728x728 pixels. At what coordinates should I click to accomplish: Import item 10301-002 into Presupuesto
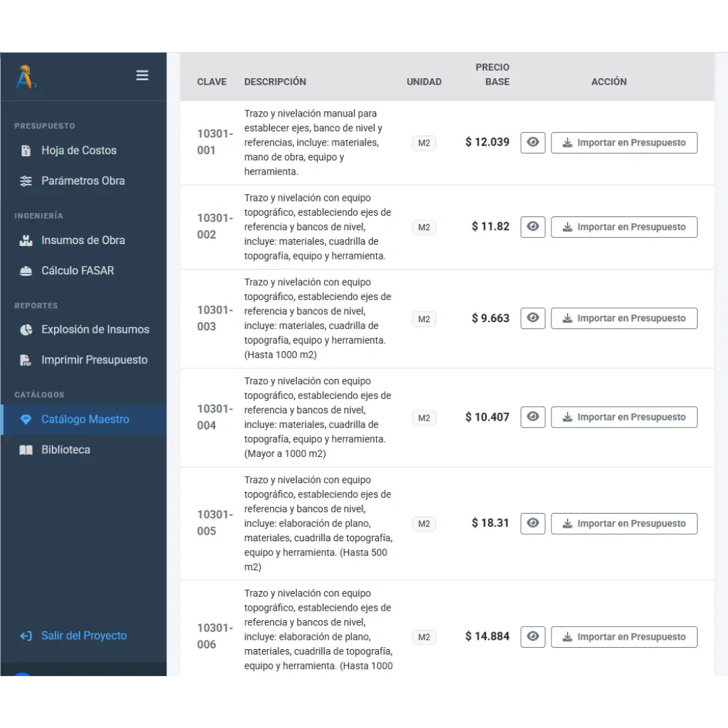624,227
